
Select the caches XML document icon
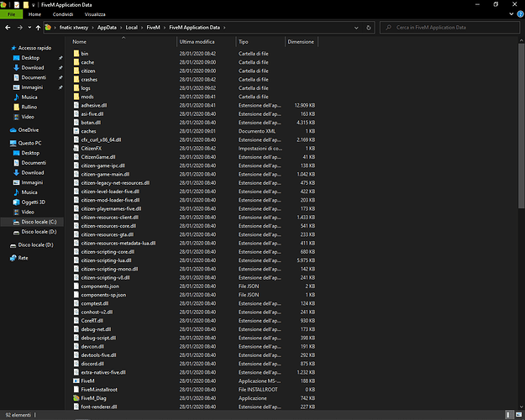tap(76, 131)
